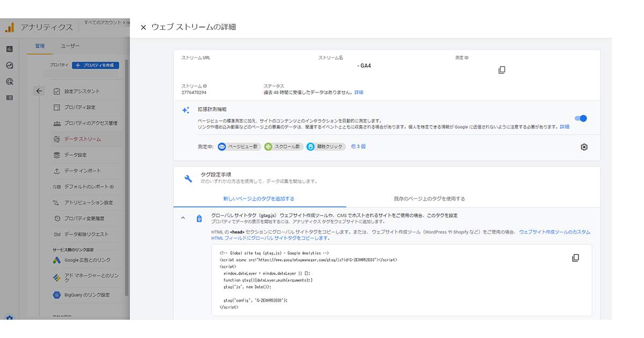Click すべてのアカウント breadcrumb
644x338 pixels.
[102, 23]
